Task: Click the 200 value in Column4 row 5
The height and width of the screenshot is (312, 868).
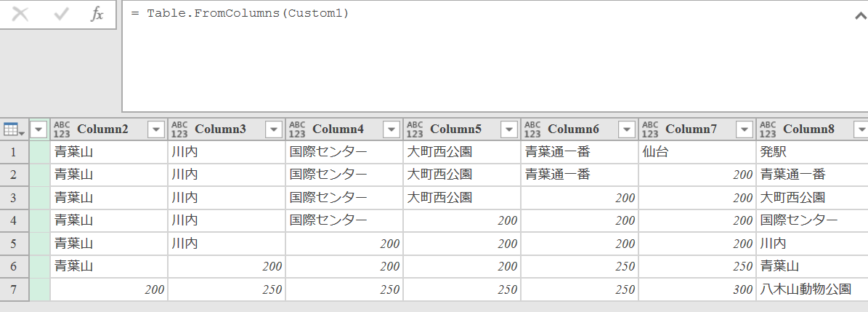Action: point(344,244)
